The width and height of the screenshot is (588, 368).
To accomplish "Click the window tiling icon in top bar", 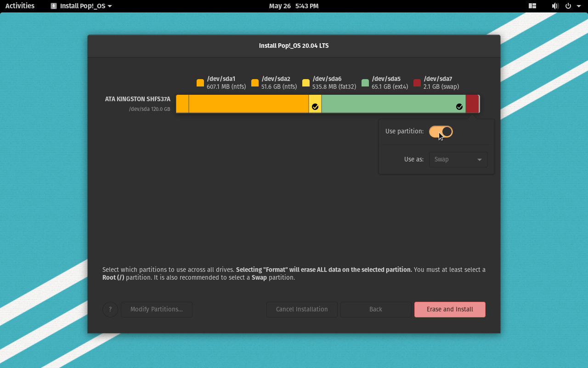I will coord(532,6).
